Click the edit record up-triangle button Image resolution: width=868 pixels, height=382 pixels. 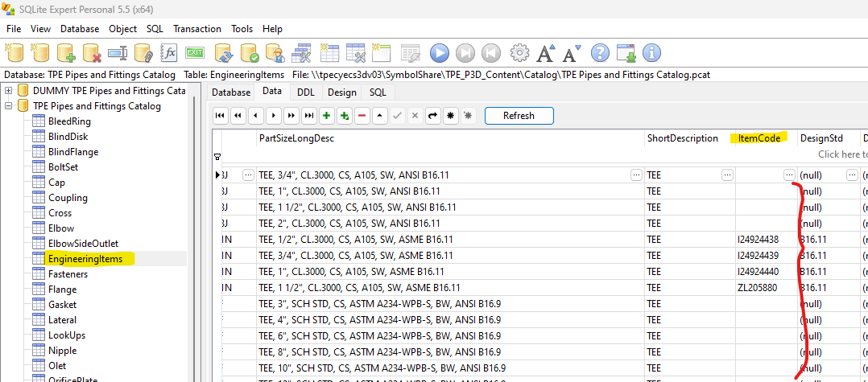click(x=380, y=116)
